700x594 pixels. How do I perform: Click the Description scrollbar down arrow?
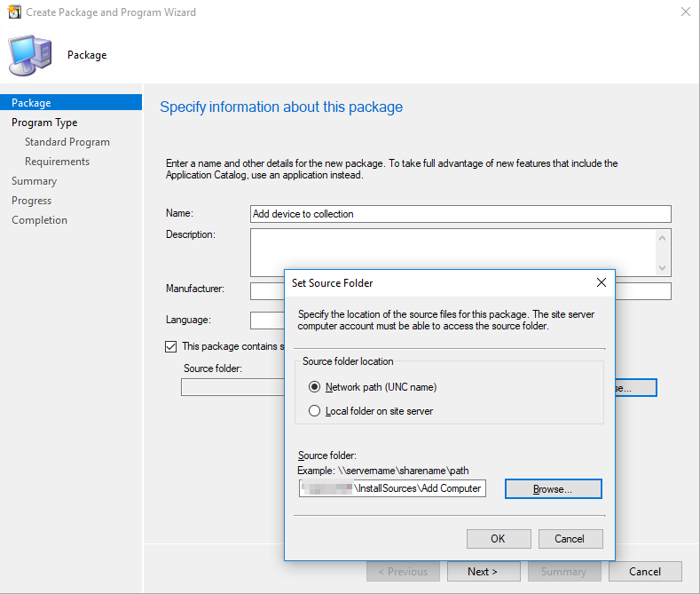point(662,268)
